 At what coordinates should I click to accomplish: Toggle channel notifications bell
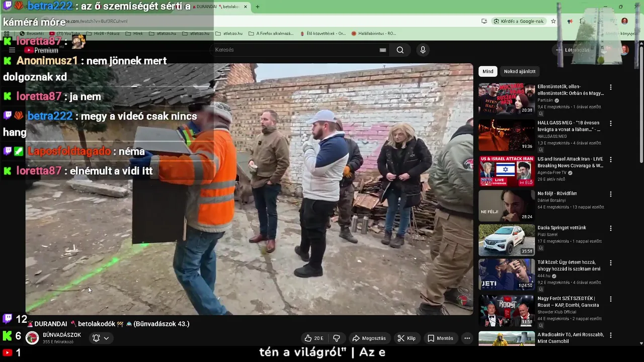click(96, 338)
